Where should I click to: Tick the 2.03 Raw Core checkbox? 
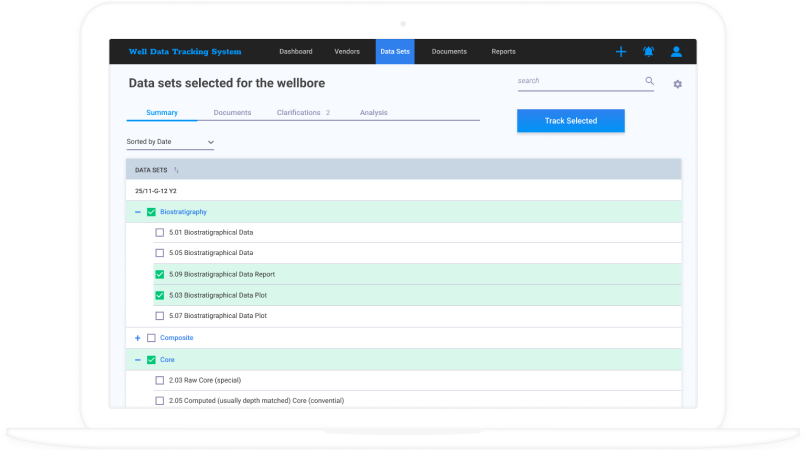pyautogui.click(x=160, y=380)
